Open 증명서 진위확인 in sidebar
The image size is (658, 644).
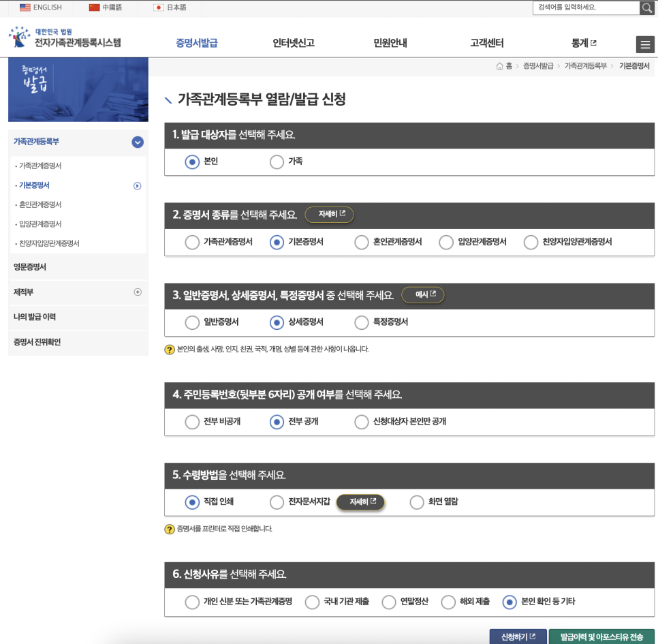tap(37, 342)
